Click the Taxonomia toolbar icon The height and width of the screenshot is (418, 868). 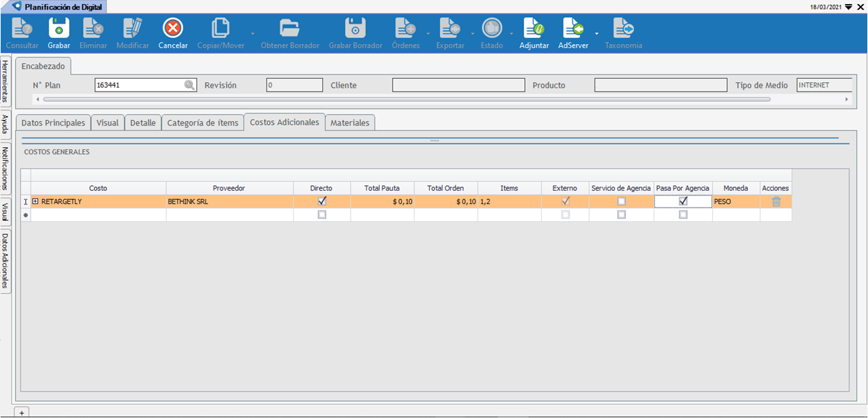click(623, 28)
